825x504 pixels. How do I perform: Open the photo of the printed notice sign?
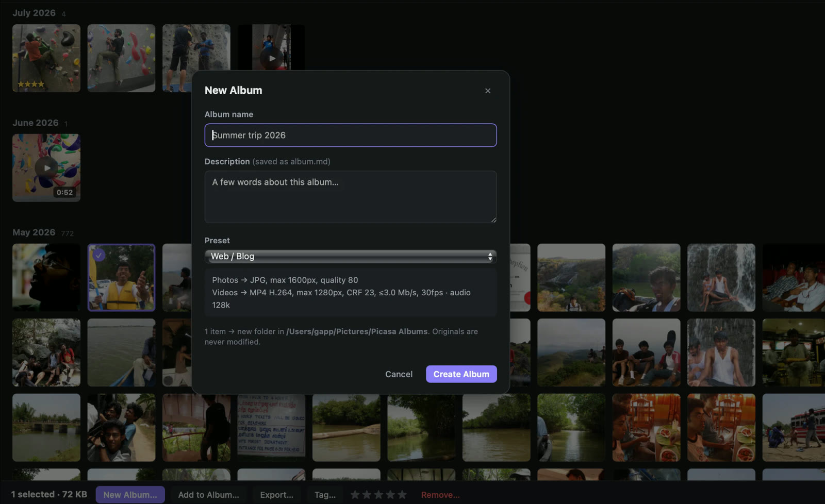271,428
